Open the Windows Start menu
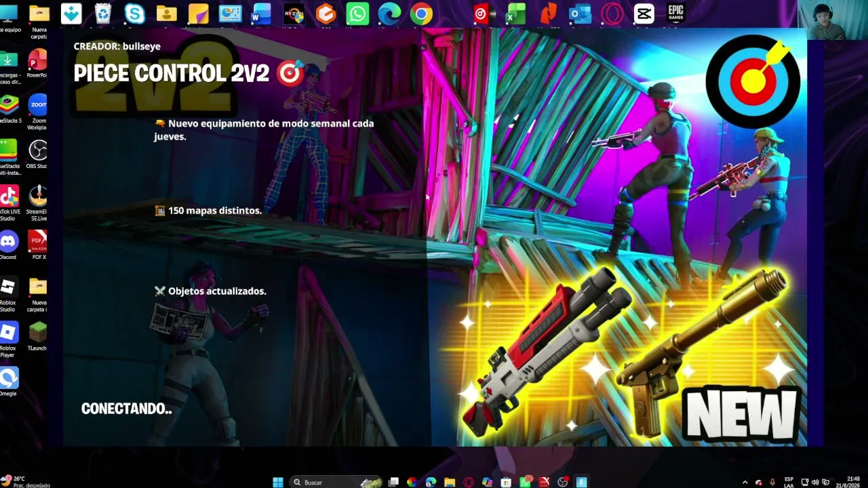The height and width of the screenshot is (488, 868). 278,483
